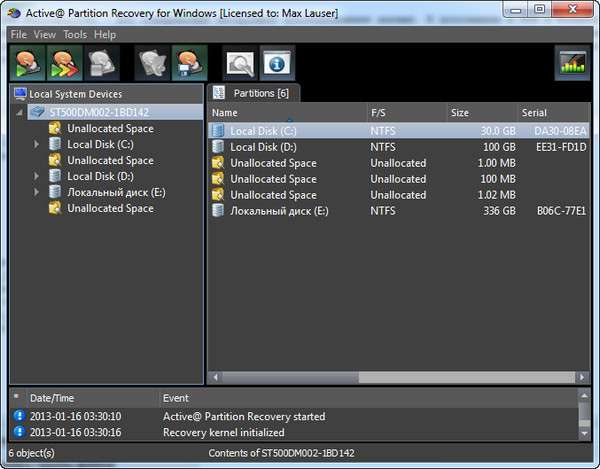Click the computer icon beside Local System Devices

[x=20, y=94]
